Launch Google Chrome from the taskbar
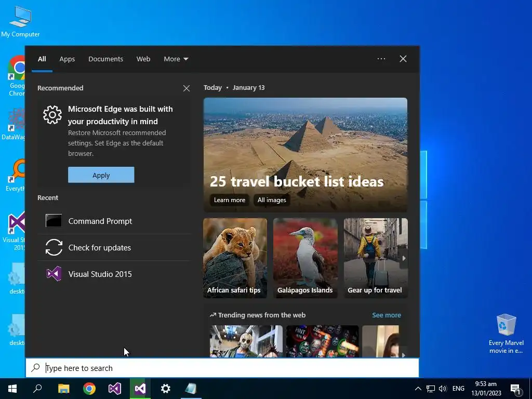 point(89,389)
